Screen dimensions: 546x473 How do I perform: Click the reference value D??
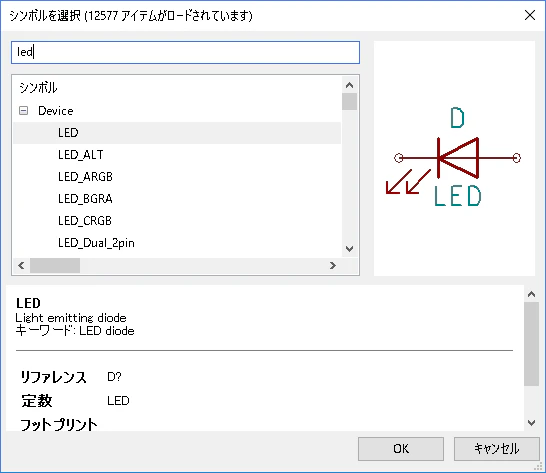tap(114, 377)
